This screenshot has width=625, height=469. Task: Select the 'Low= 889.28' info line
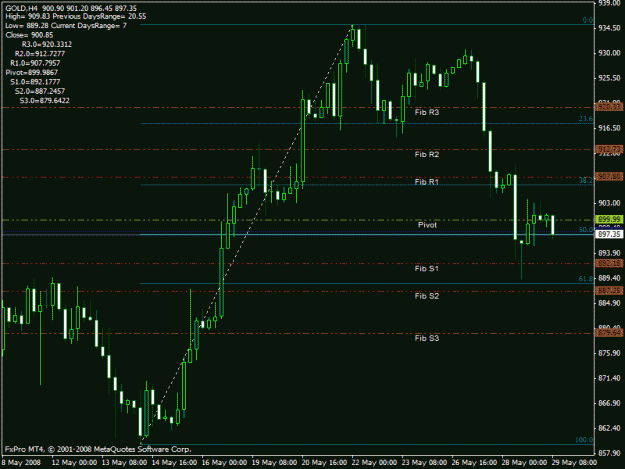point(66,26)
